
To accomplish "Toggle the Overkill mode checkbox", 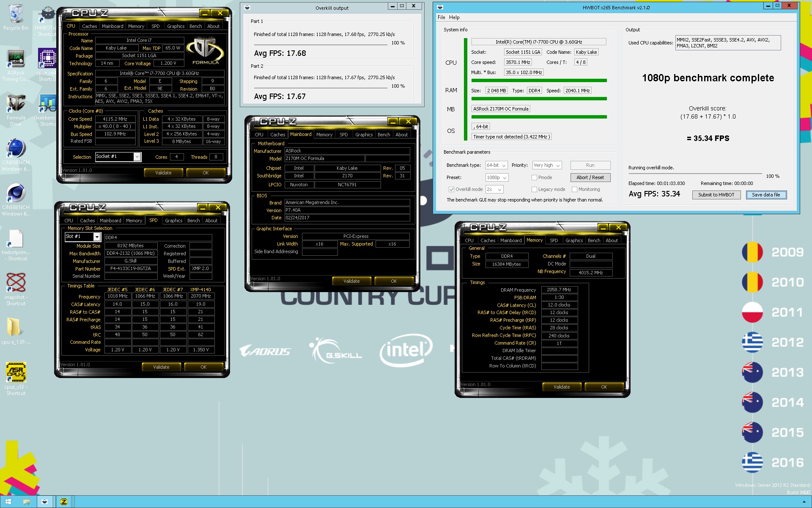I will 451,189.
